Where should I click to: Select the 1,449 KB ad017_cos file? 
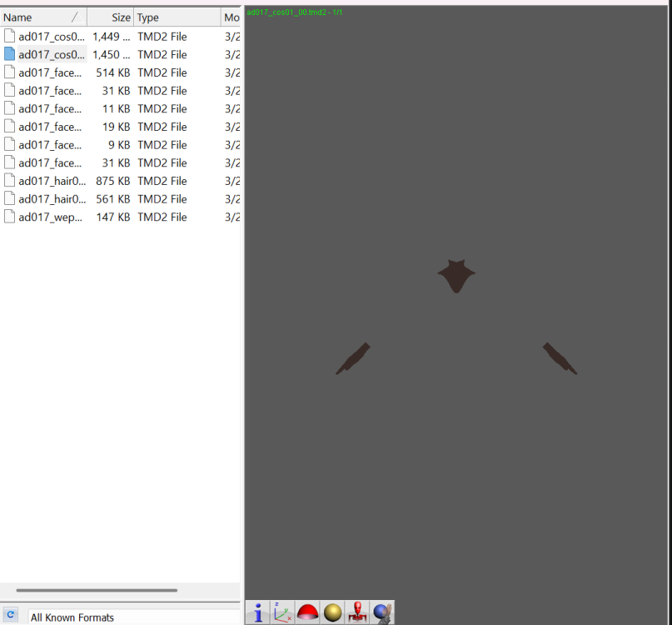point(52,37)
